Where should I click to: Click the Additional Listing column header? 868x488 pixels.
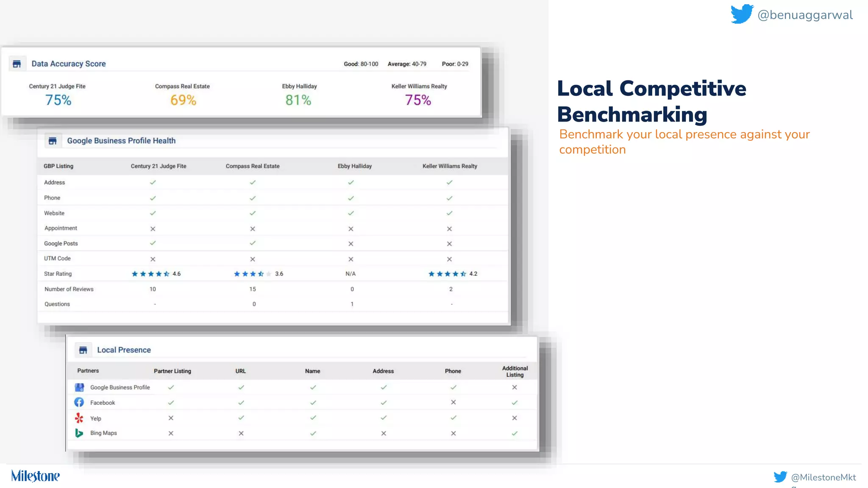pyautogui.click(x=515, y=372)
